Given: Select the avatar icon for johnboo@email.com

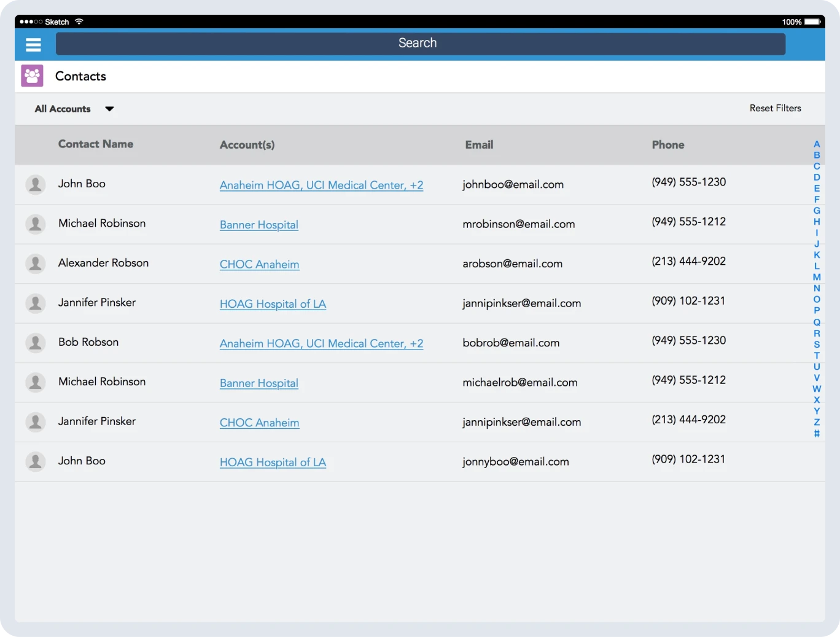Looking at the screenshot, I should tap(36, 184).
